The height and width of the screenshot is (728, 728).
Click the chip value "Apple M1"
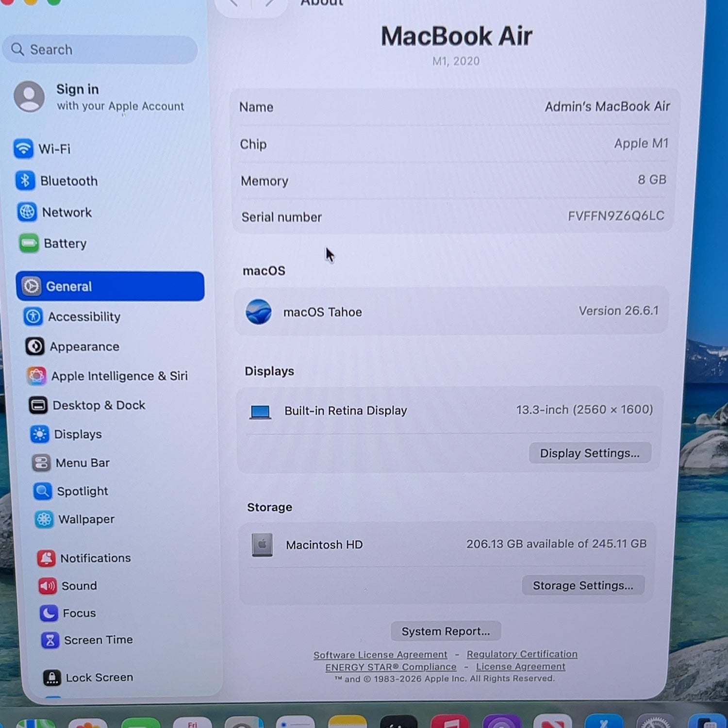tap(641, 143)
